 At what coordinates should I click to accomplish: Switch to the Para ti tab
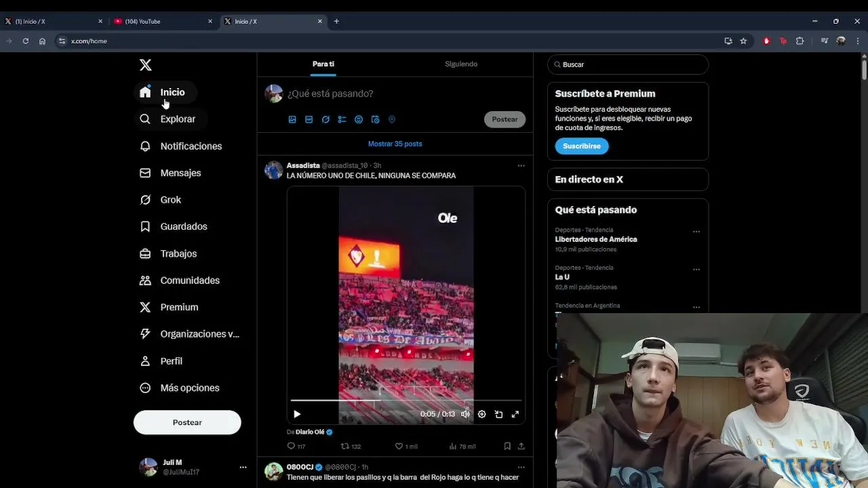pos(323,64)
